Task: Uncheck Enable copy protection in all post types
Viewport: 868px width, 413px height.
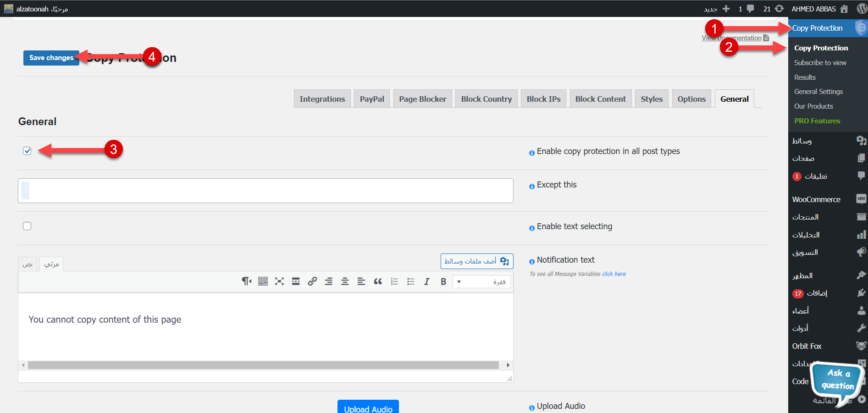Action: click(x=27, y=151)
